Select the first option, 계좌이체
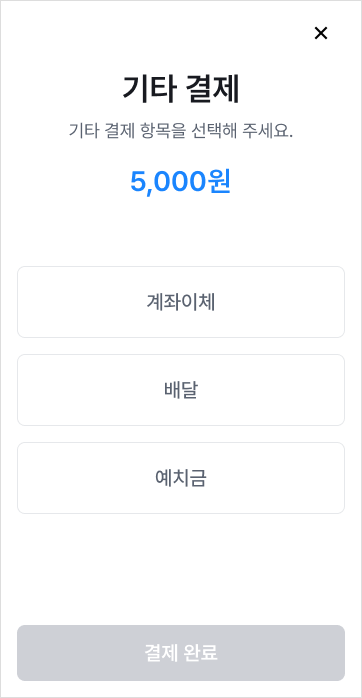This screenshot has width=362, height=698. coord(181,302)
